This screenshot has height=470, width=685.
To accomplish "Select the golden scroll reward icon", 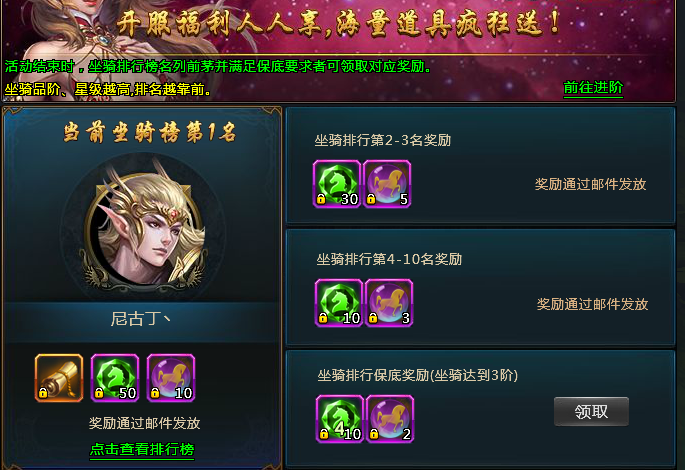I will (59, 378).
